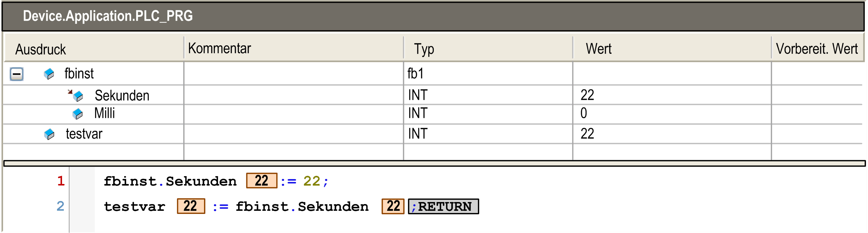Click the Kommentar column header
The width and height of the screenshot is (868, 233).
[219, 49]
